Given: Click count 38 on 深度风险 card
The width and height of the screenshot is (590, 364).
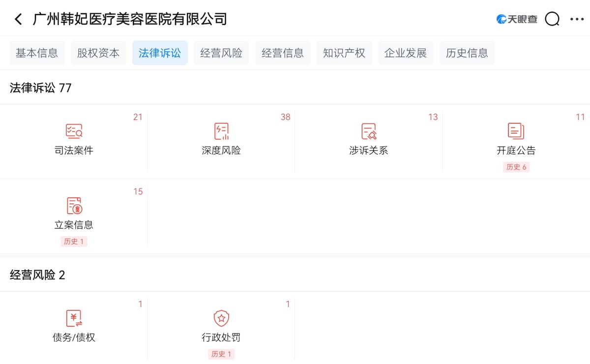Looking at the screenshot, I should 285,117.
